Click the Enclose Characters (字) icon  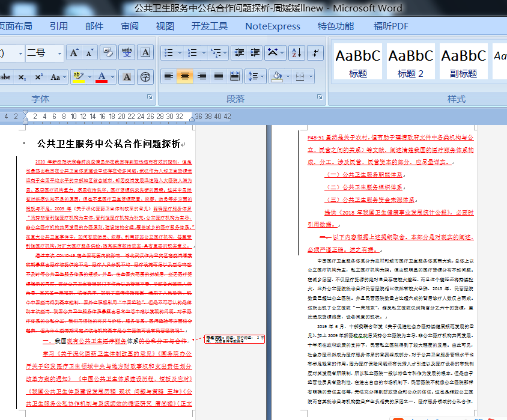(x=145, y=77)
